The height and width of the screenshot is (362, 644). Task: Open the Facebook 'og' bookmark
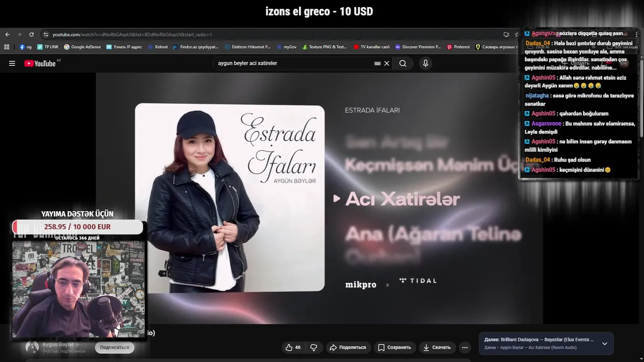(x=26, y=47)
